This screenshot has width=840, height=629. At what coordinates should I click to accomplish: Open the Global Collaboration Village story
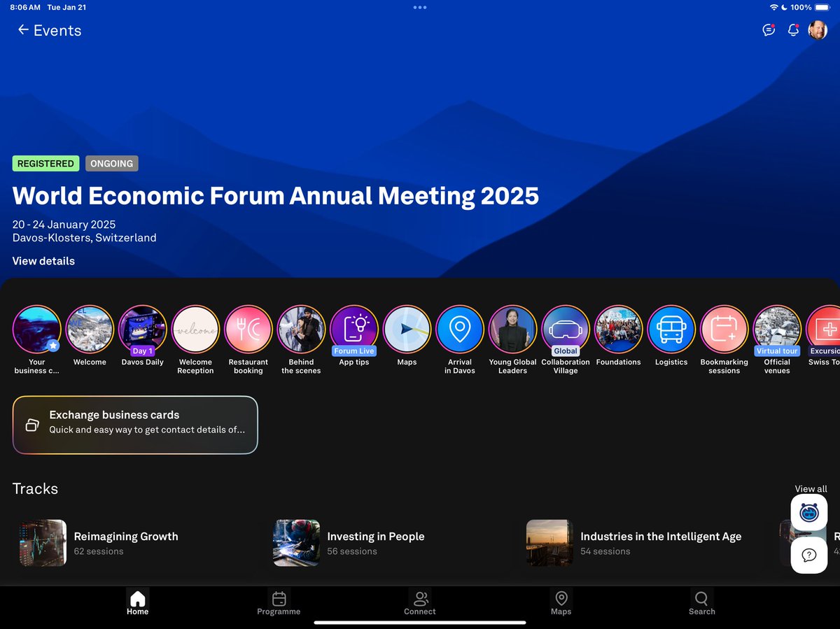coord(566,329)
